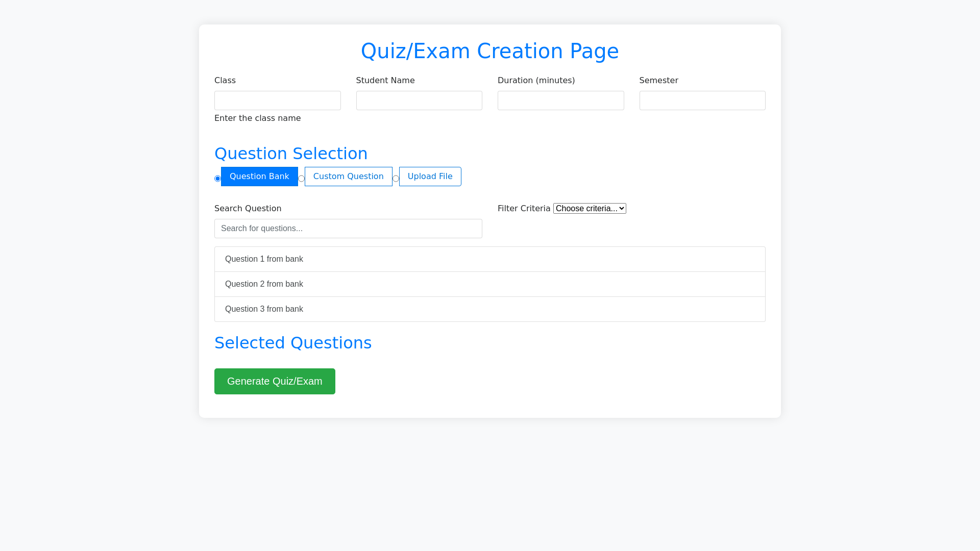
Task: Click the Class field label
Action: 225,81
